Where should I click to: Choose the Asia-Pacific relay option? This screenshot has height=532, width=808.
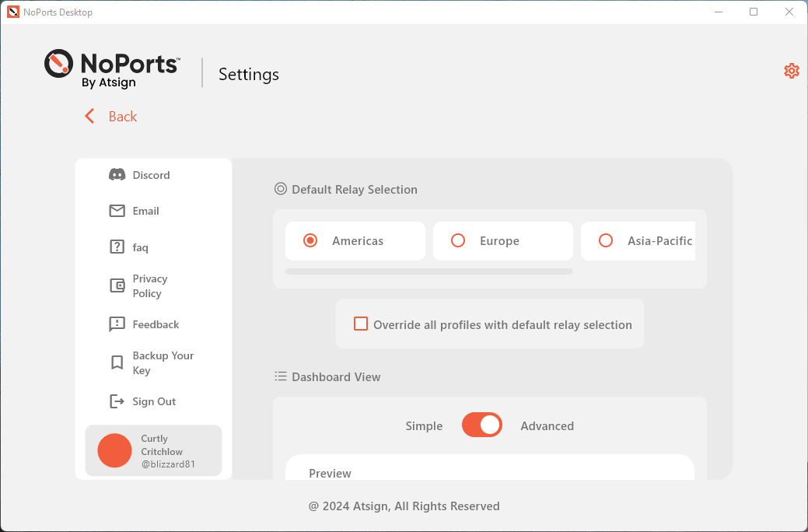coord(606,241)
